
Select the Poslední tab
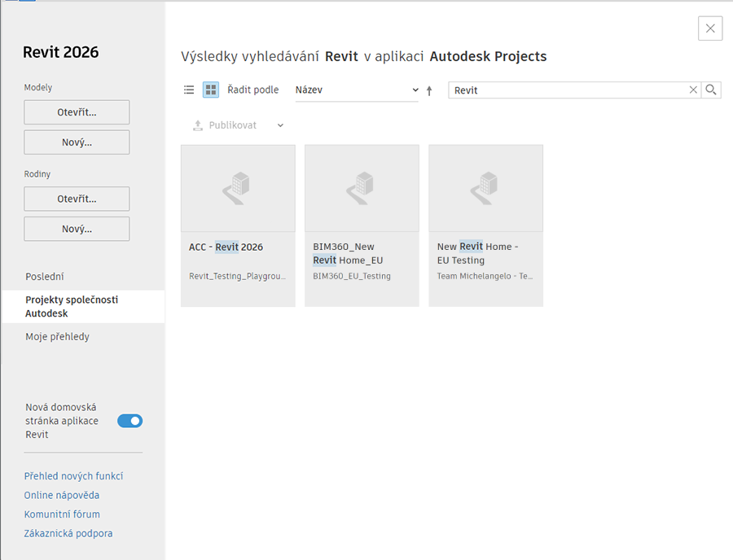tap(45, 277)
